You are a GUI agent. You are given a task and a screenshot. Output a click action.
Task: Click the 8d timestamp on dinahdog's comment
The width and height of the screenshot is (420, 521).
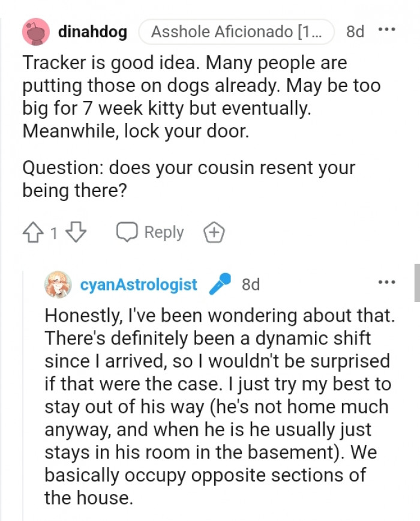pyautogui.click(x=355, y=31)
